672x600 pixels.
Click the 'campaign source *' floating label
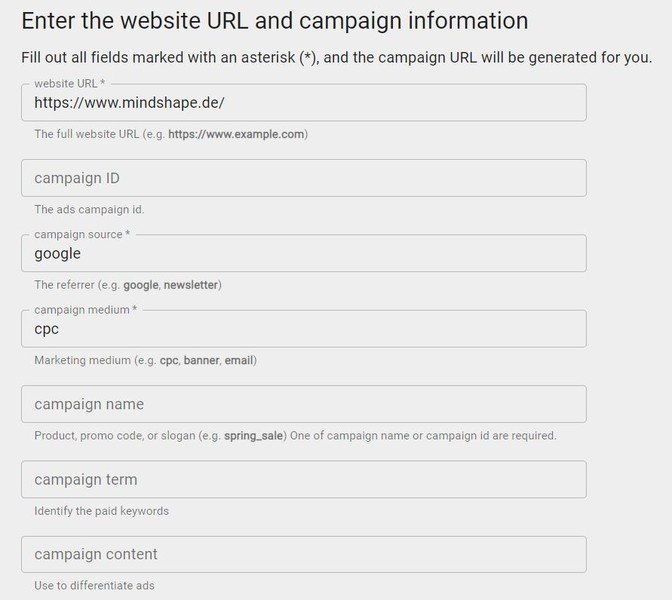pyautogui.click(x=82, y=234)
